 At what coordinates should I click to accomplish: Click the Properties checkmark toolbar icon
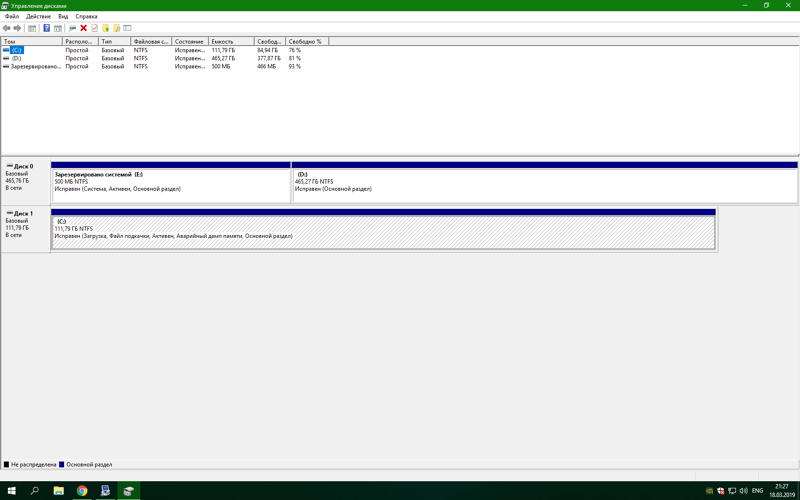[x=94, y=28]
